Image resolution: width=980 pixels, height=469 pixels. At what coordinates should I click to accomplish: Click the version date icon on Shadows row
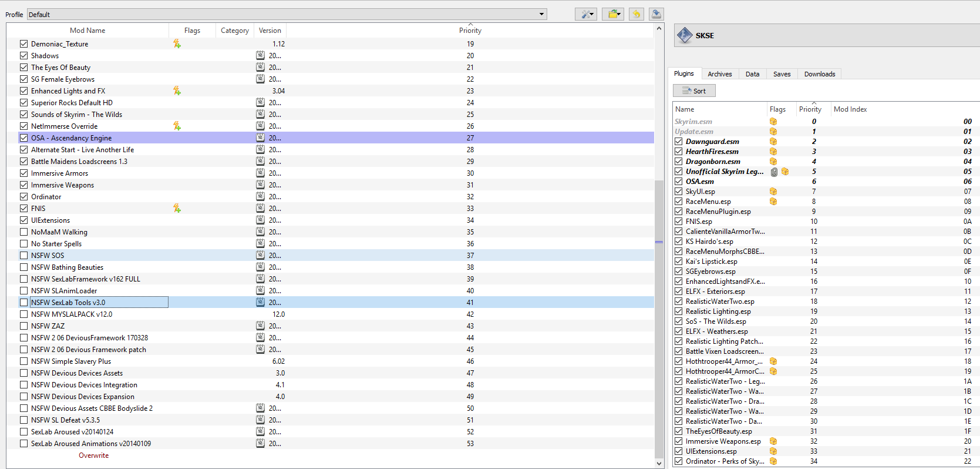[x=260, y=55]
